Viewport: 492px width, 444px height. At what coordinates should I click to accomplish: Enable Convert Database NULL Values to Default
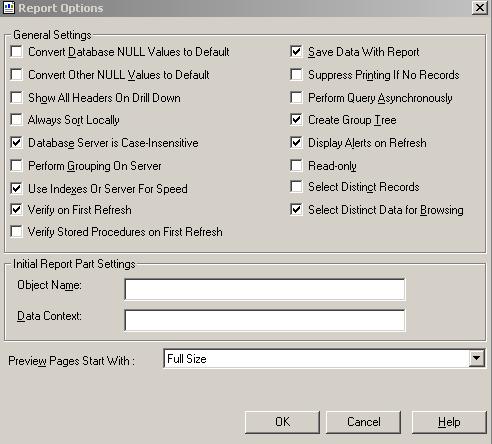click(16, 52)
